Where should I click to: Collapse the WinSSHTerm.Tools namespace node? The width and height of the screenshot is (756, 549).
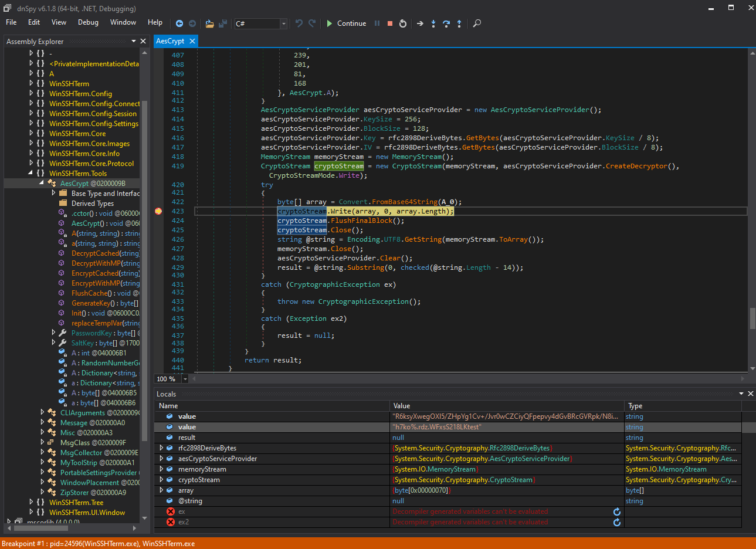pos(31,173)
